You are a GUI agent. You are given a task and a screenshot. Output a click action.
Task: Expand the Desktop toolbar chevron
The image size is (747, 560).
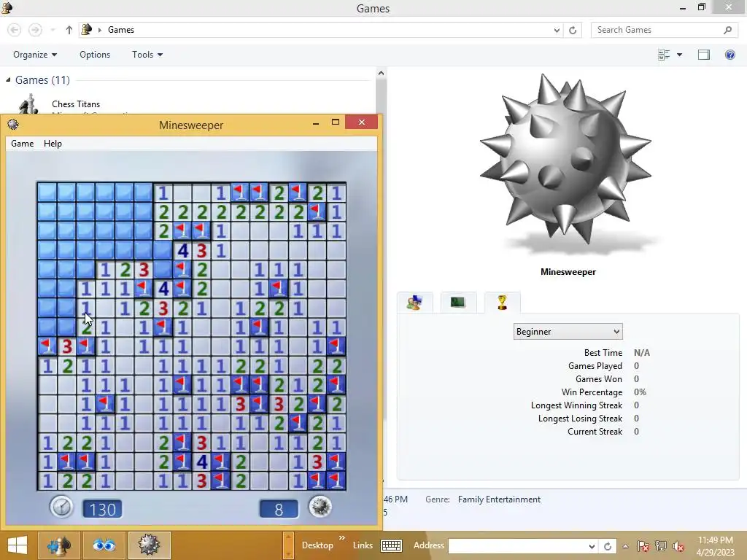pyautogui.click(x=341, y=538)
